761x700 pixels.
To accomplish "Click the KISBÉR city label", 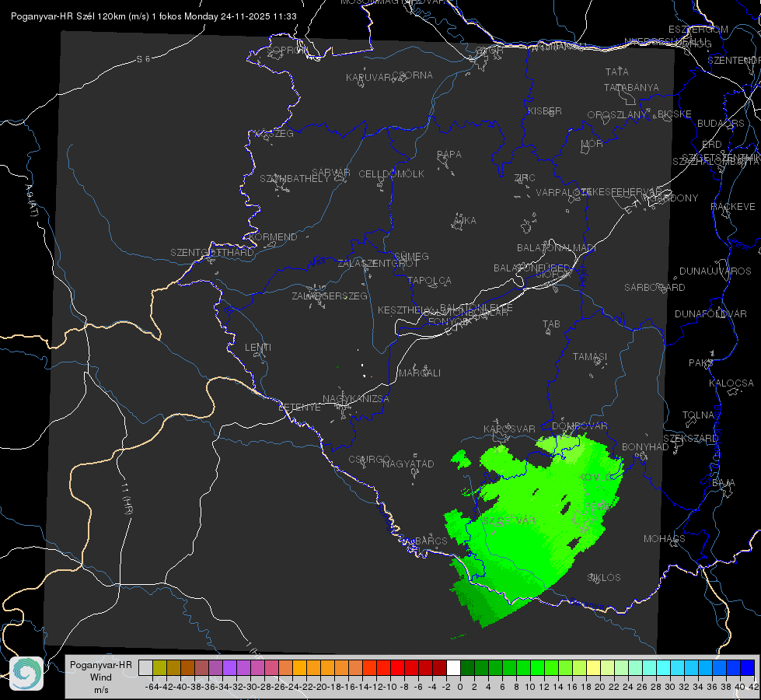I will [x=545, y=110].
